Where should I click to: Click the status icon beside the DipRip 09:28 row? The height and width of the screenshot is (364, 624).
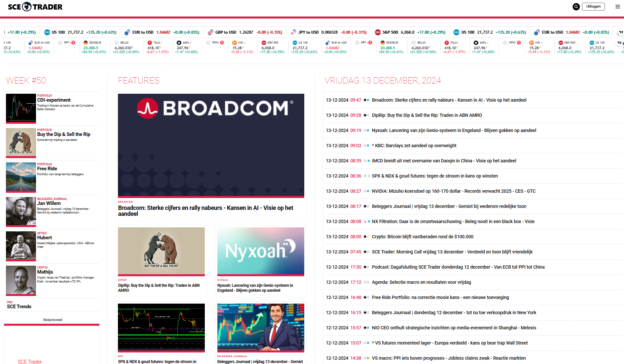[x=366, y=115]
